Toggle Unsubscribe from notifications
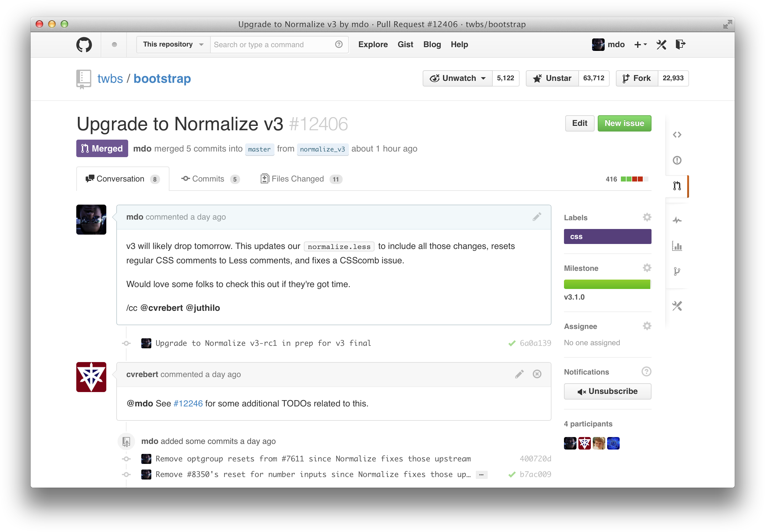 (607, 391)
